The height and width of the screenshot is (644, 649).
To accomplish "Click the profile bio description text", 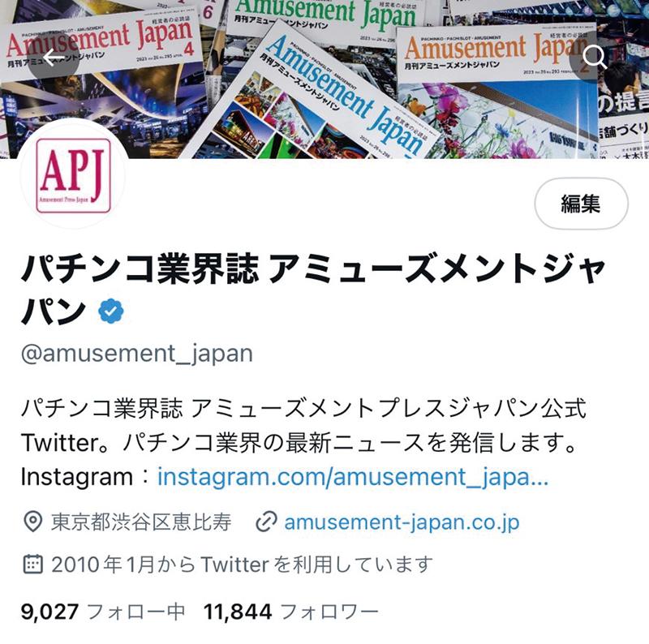I will (303, 442).
